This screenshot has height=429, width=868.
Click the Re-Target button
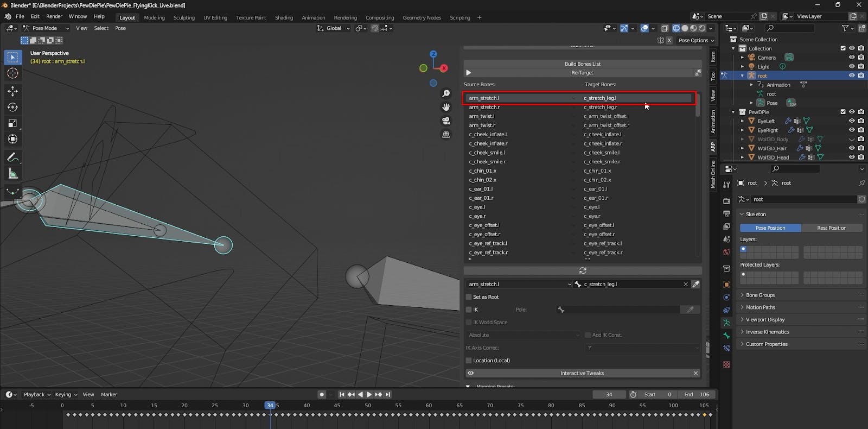[x=582, y=73]
